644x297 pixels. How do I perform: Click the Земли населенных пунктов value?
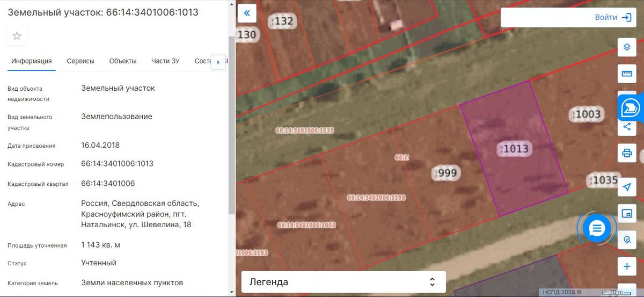[x=132, y=282]
